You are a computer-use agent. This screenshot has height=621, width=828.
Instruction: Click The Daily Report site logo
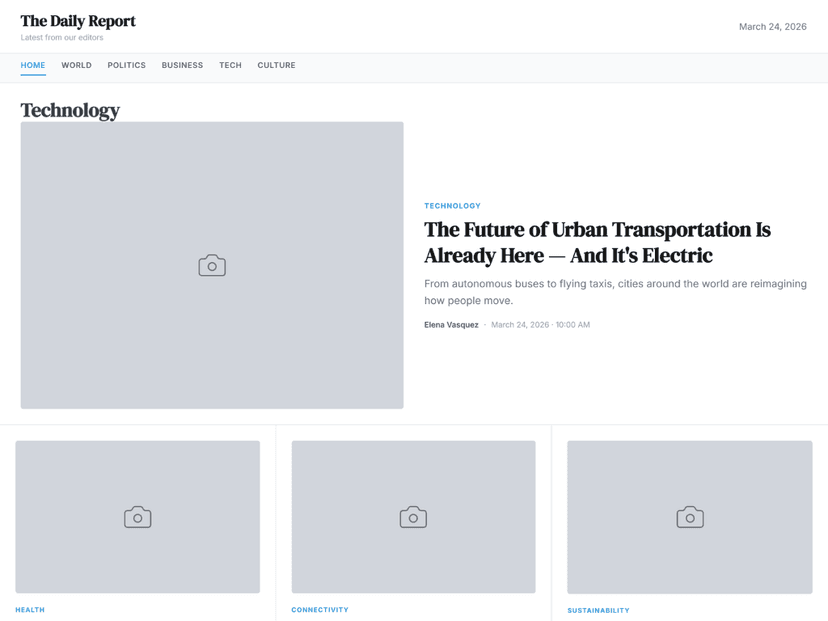click(78, 21)
